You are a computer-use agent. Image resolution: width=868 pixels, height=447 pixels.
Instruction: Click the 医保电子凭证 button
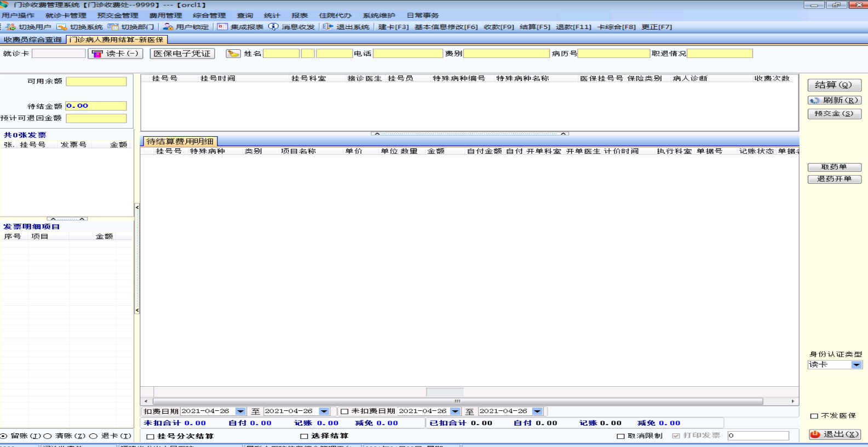coord(182,54)
